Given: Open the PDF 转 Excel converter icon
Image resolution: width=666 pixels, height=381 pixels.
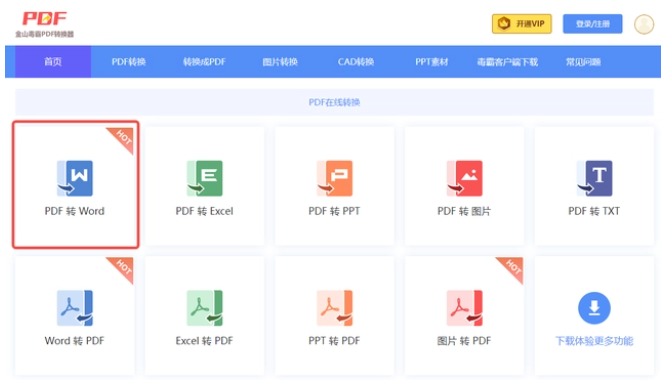Looking at the screenshot, I should tap(205, 178).
